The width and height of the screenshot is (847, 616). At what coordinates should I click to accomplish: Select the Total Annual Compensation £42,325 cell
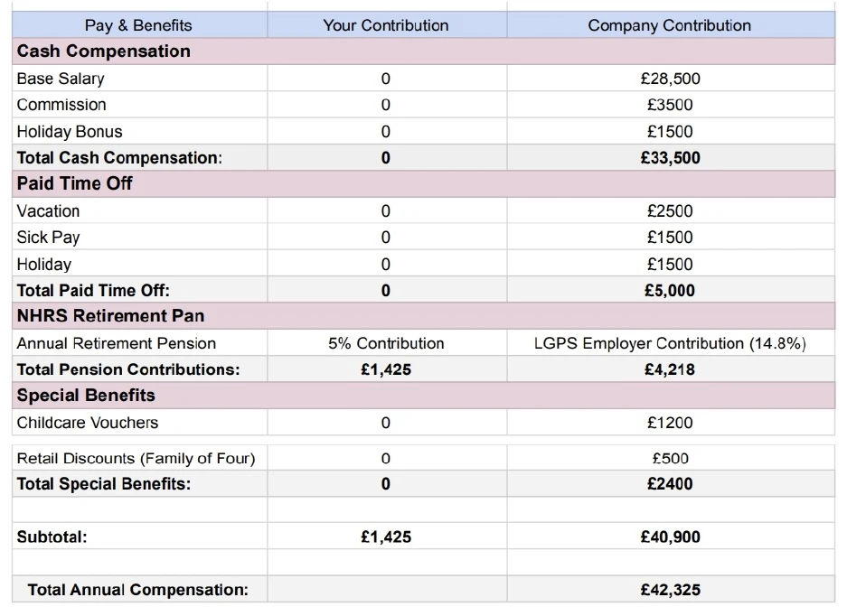click(671, 590)
